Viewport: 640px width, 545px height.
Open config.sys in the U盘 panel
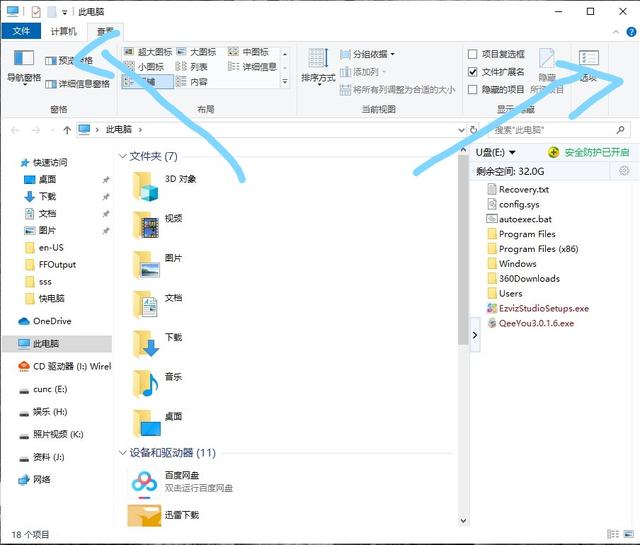pos(513,204)
